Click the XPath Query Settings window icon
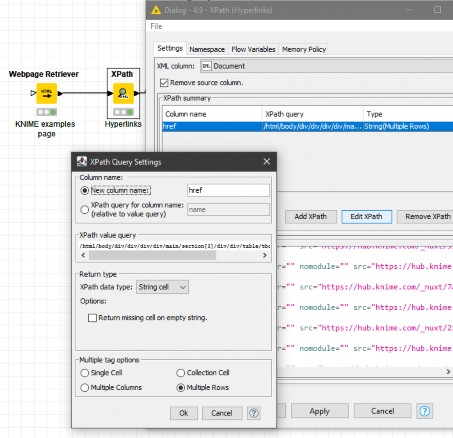The height and width of the screenshot is (438, 453). (82, 162)
